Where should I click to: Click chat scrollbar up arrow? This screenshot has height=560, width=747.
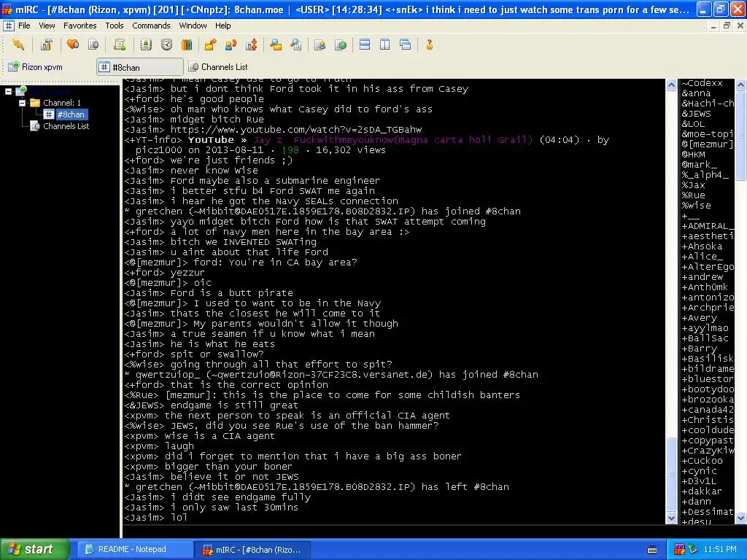tap(671, 85)
